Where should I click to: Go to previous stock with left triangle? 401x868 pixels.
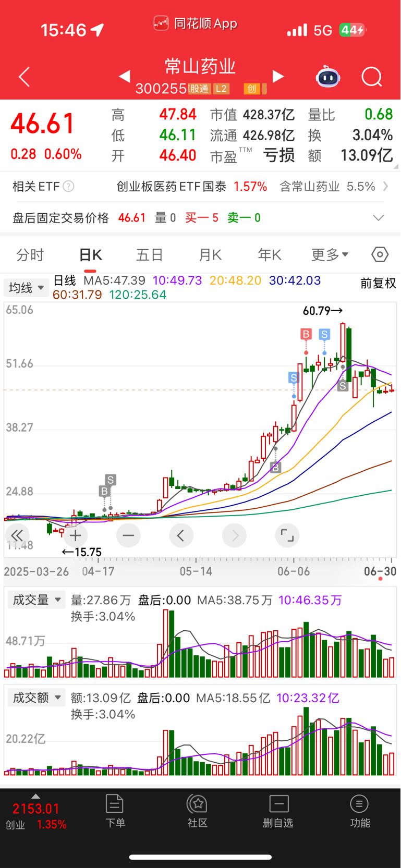pyautogui.click(x=124, y=77)
